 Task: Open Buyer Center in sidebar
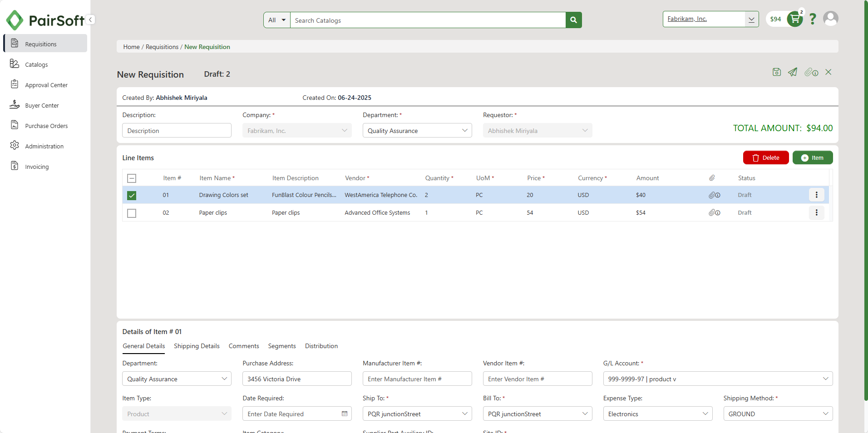point(45,105)
